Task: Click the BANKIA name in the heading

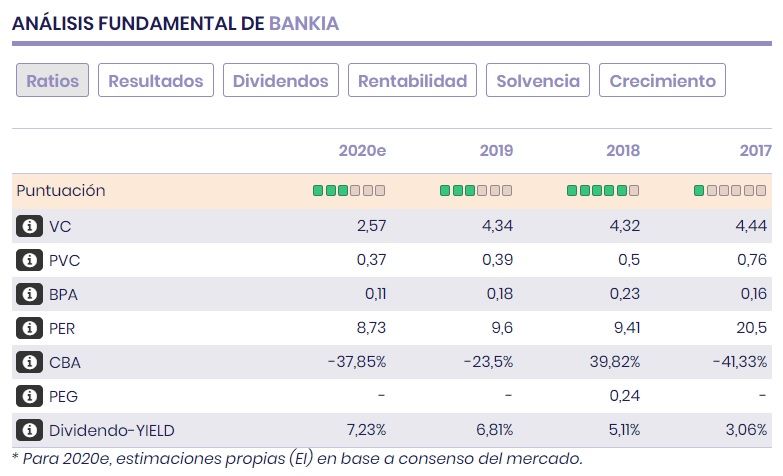Action: (304, 24)
